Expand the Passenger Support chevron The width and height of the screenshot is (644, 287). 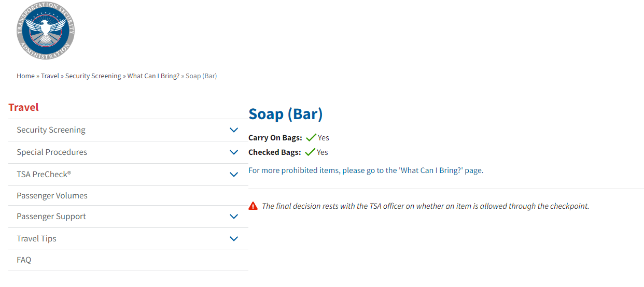click(x=234, y=217)
